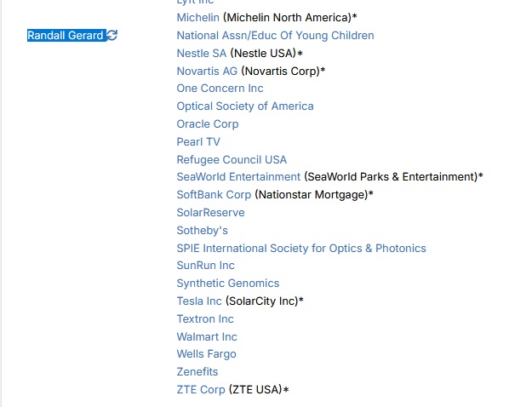This screenshot has height=407, width=532.
Task: Open the Oracle Corp link
Action: [x=208, y=124]
